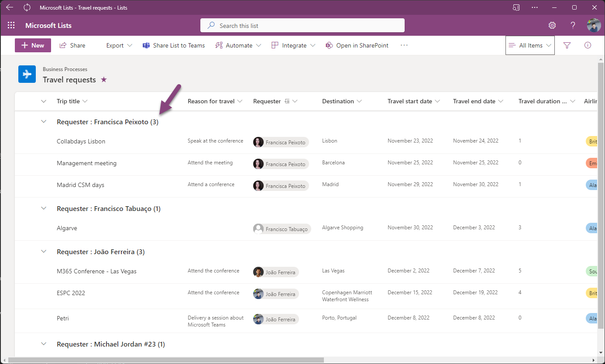
Task: Open the All Items view dropdown
Action: pyautogui.click(x=530, y=45)
